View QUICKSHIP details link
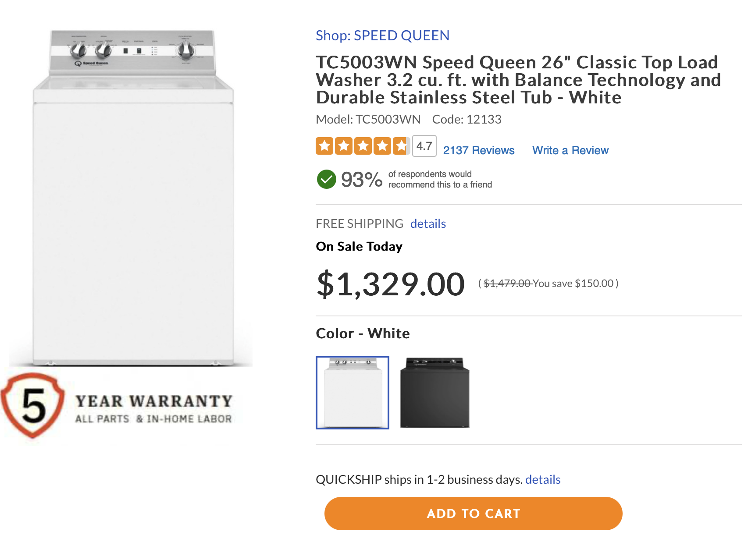This screenshot has height=560, width=748. pos(543,479)
